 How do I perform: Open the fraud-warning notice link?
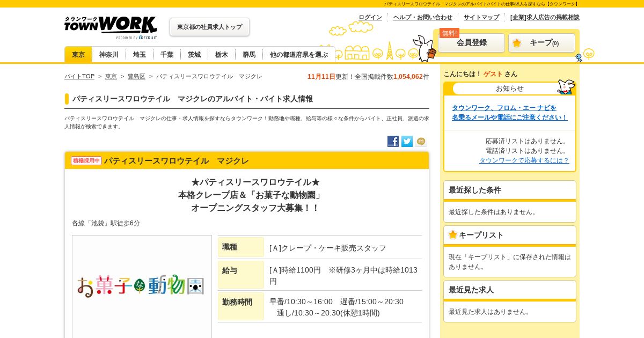coord(509,113)
